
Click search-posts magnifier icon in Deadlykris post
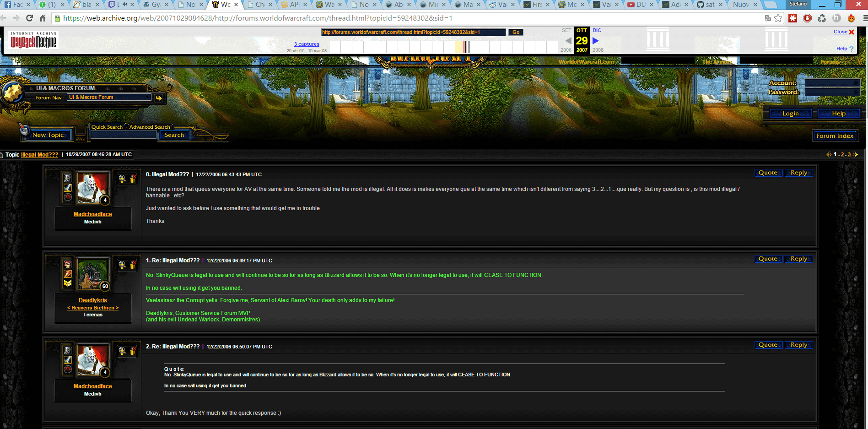122,265
